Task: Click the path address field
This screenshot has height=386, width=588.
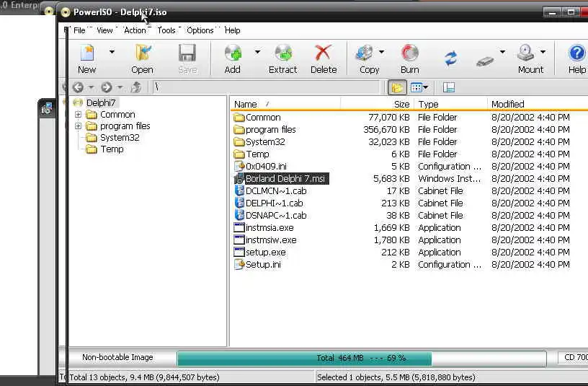Action: pos(266,87)
